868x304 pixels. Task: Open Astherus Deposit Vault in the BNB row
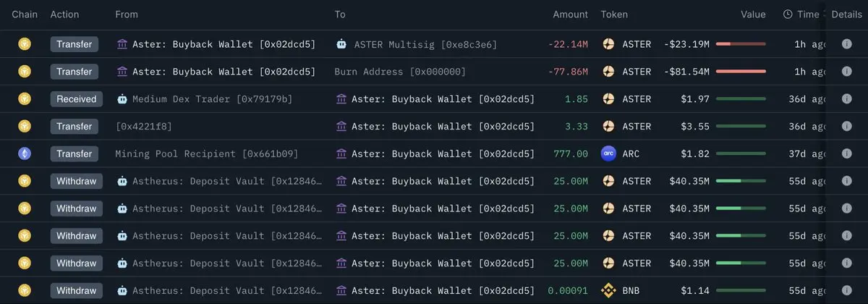228,291
